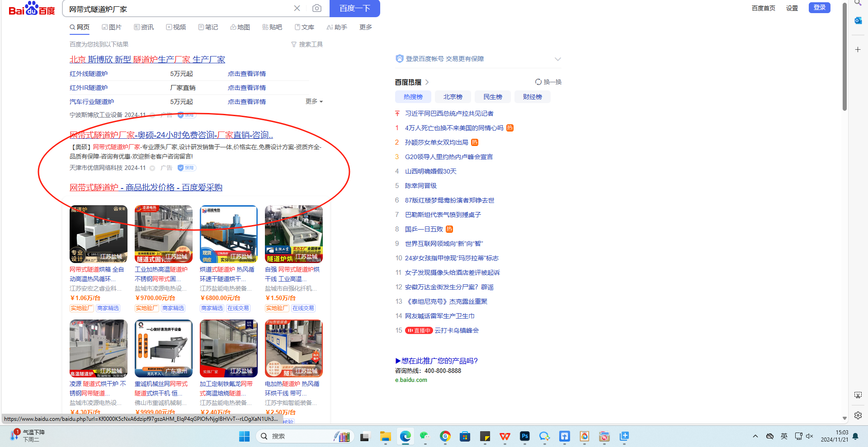The width and height of the screenshot is (868, 447).
Task: Open the clock showing 15:03 2024/11/21
Action: 835,436
